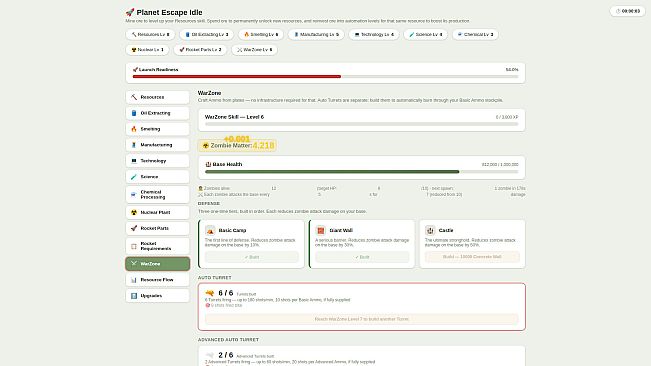Click the 54.0% launch readiness value
The height and width of the screenshot is (366, 651).
pos(512,70)
